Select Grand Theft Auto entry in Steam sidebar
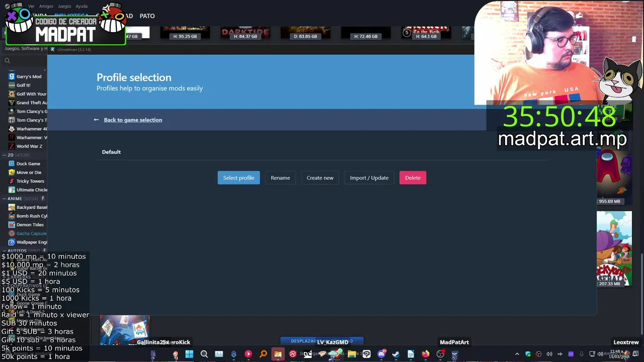 point(29,103)
